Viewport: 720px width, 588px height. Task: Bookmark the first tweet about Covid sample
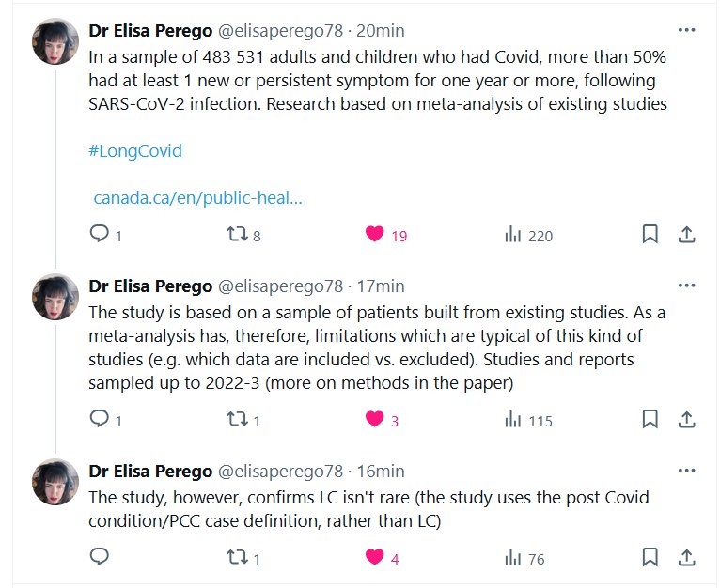[x=650, y=235]
